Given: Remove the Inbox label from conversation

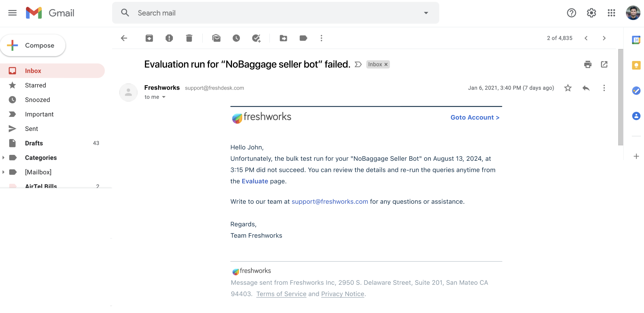Looking at the screenshot, I should pyautogui.click(x=386, y=65).
